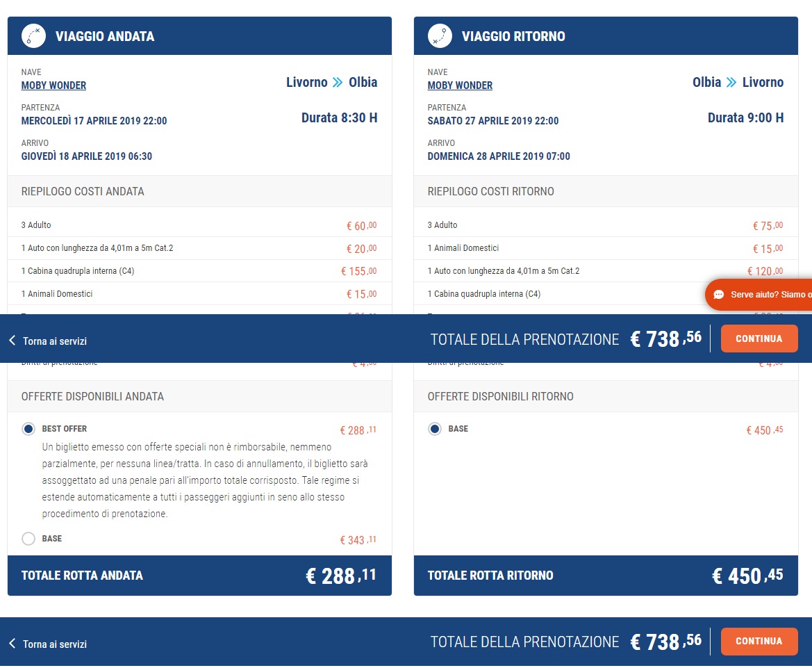
Task: Go back via the sticky bar 'Torna ai servizi' link
Action: 55,341
